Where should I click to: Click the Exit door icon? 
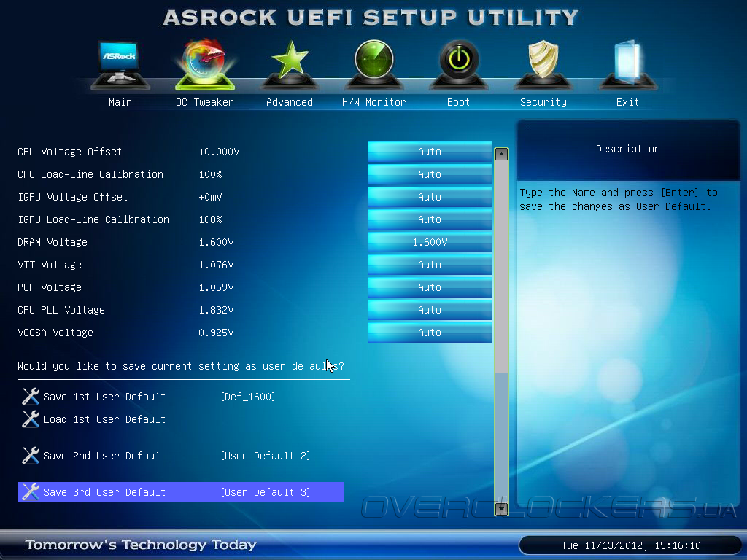tap(628, 64)
